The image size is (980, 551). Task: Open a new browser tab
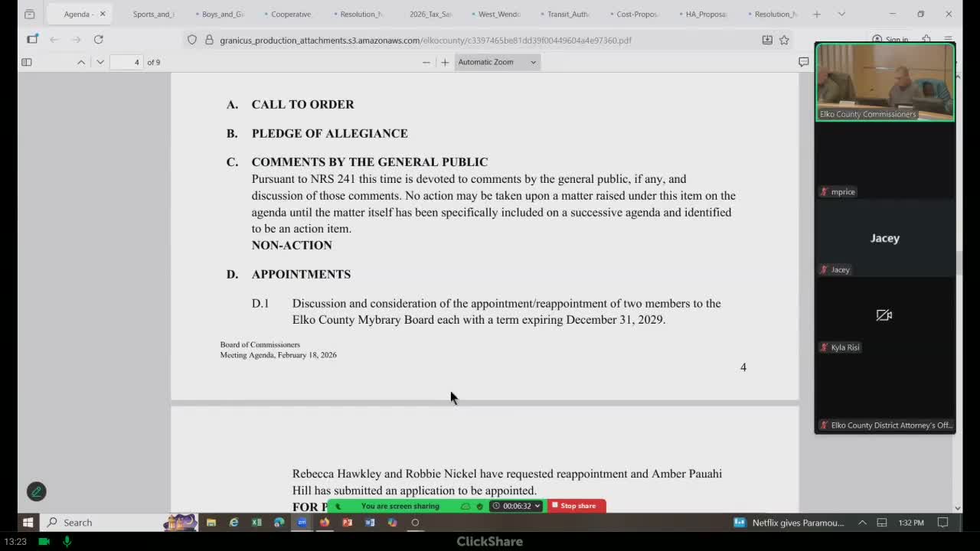(817, 14)
